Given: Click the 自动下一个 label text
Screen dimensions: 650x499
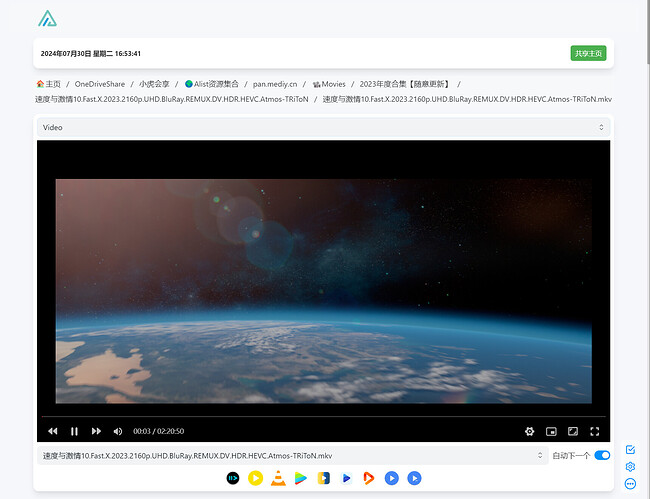Looking at the screenshot, I should (x=571, y=455).
